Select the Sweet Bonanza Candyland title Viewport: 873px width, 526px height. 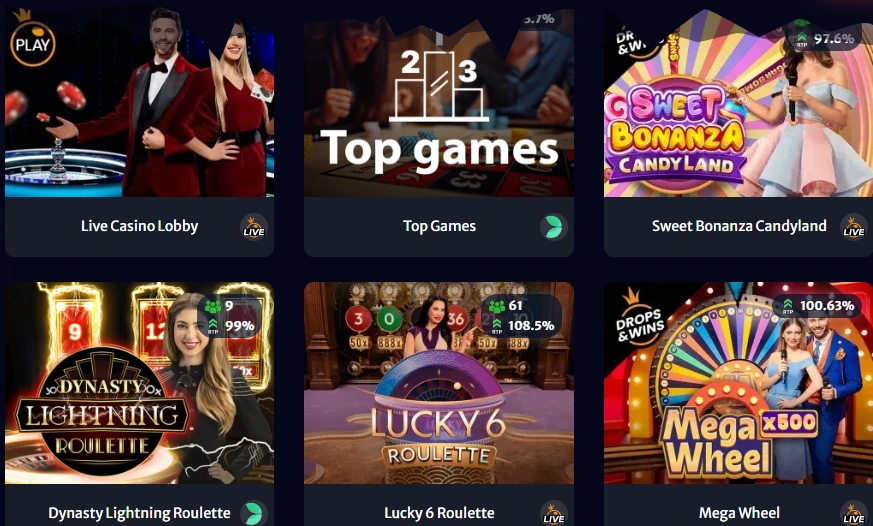pos(739,226)
